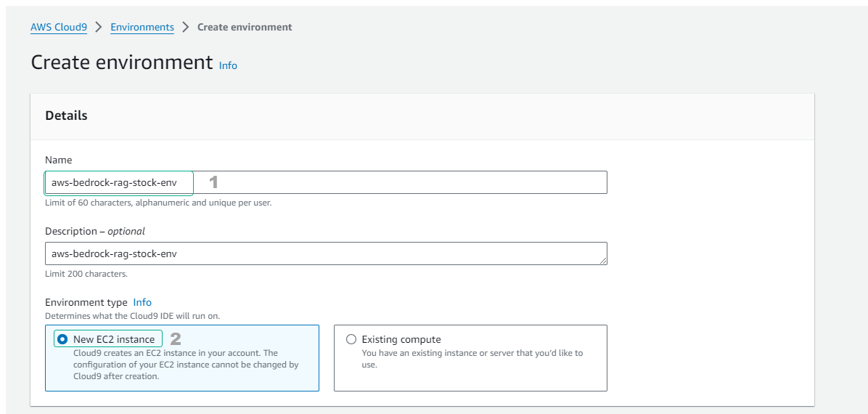Screen dimensions: 868x414
Task: Click the Environment type label
Action: (x=86, y=302)
